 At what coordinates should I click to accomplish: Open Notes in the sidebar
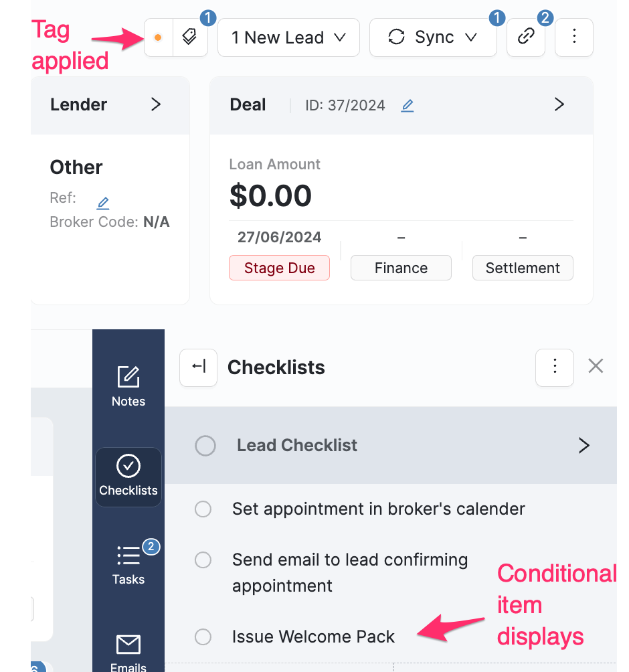128,387
